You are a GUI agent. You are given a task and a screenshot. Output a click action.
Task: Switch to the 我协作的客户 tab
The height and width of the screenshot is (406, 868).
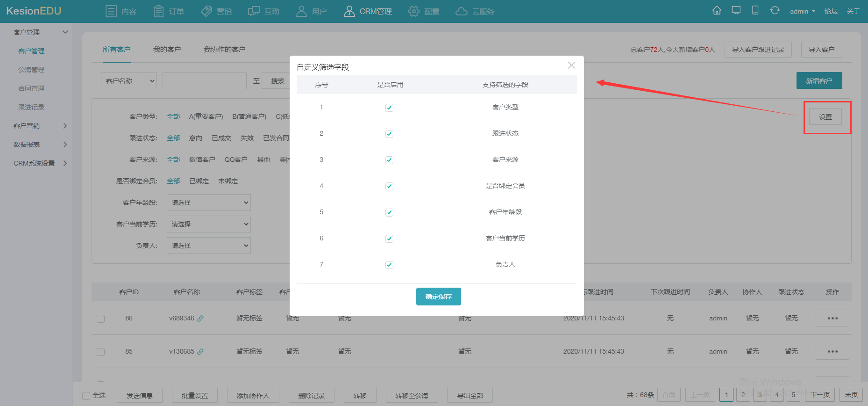pos(224,50)
